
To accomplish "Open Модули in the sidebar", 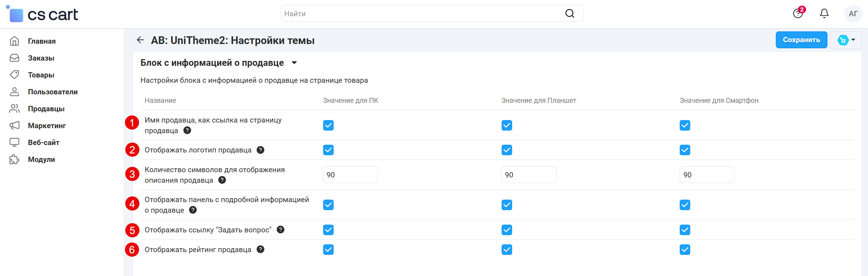I will point(41,159).
